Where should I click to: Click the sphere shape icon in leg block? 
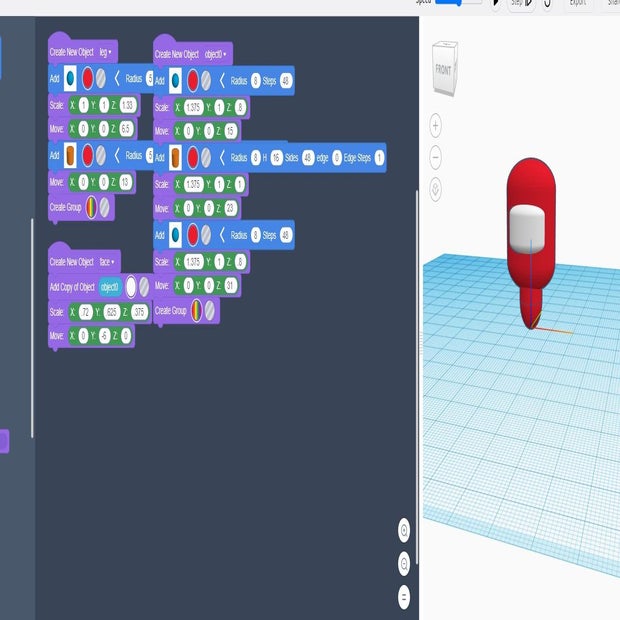pos(69,79)
